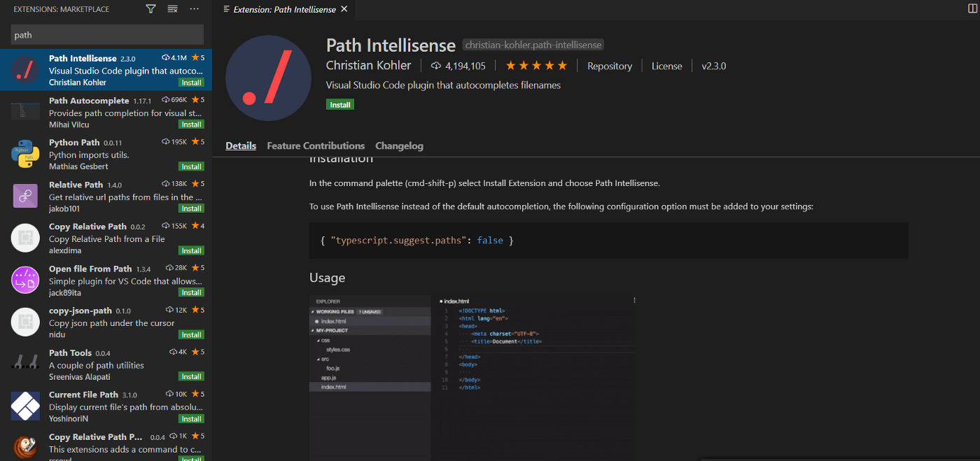Click the Relative Path purple icon
Image resolution: width=980 pixels, height=461 pixels.
pos(25,196)
